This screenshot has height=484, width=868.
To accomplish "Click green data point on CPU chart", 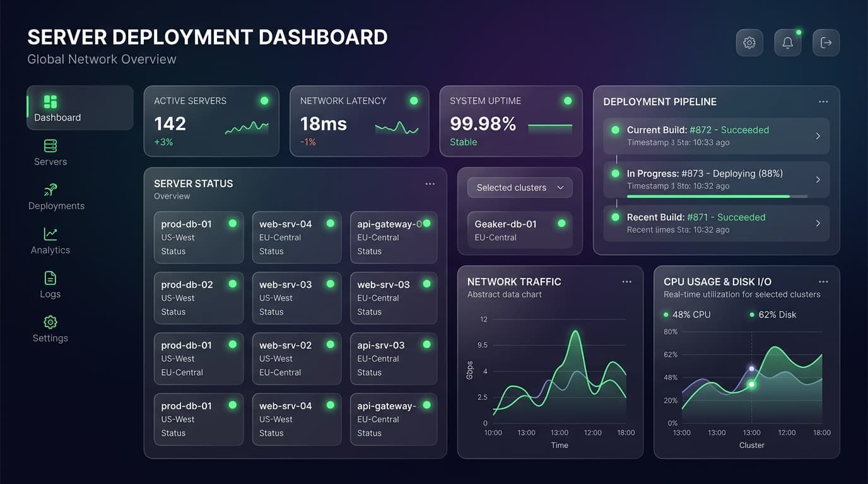I will (x=751, y=384).
